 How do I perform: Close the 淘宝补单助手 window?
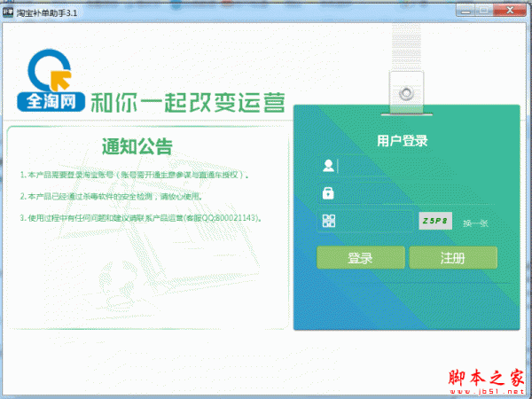(x=510, y=11)
